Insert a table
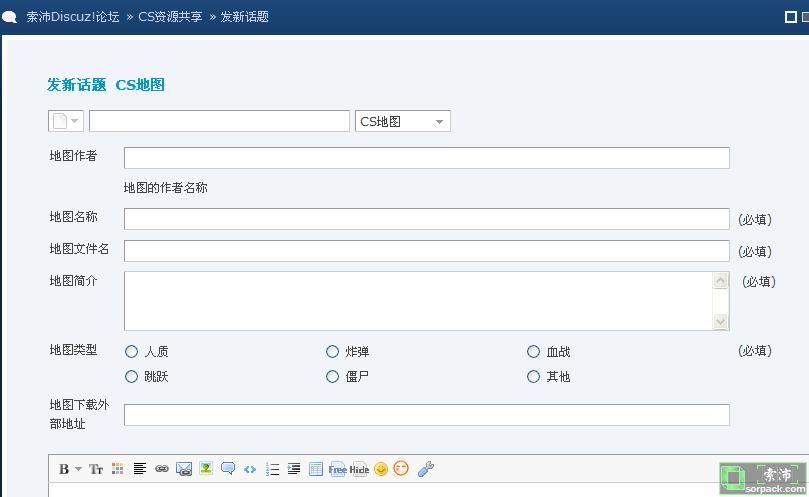 click(316, 469)
